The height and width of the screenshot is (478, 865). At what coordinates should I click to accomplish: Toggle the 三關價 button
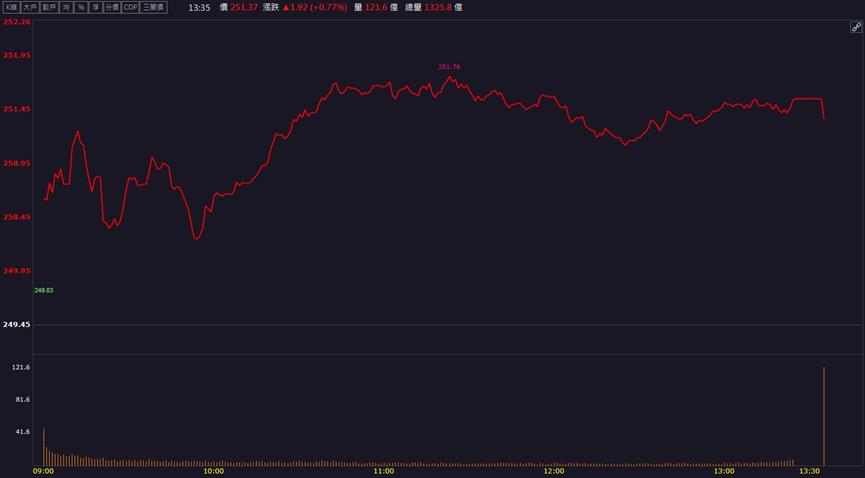click(154, 7)
